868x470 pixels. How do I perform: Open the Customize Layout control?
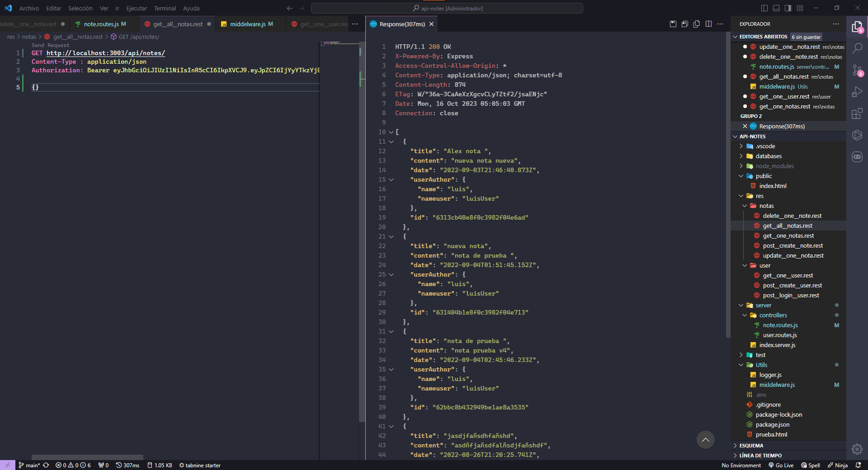pyautogui.click(x=800, y=8)
